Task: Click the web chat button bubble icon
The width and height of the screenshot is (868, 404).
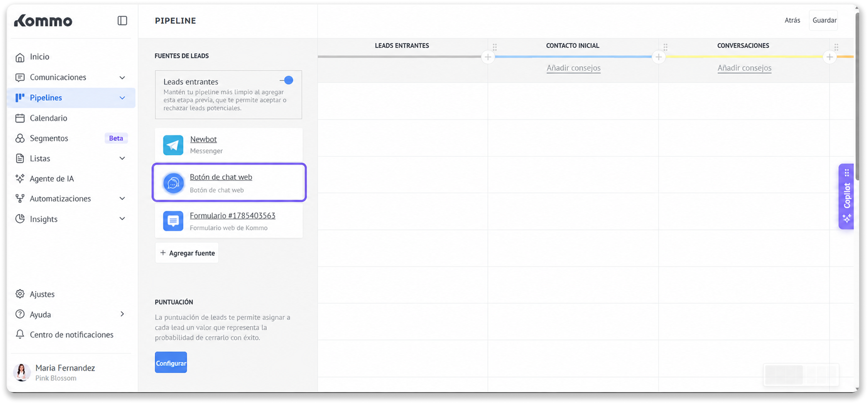Action: (x=173, y=183)
